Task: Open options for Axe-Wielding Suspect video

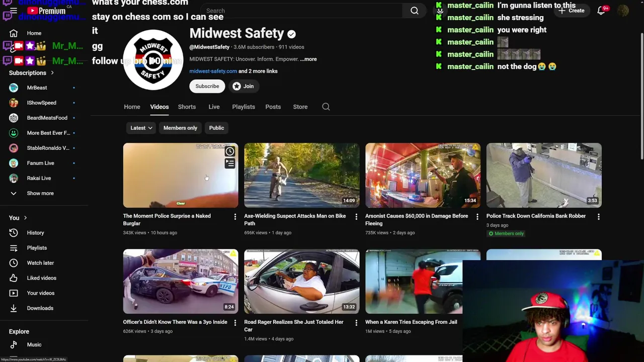Action: coord(356,217)
